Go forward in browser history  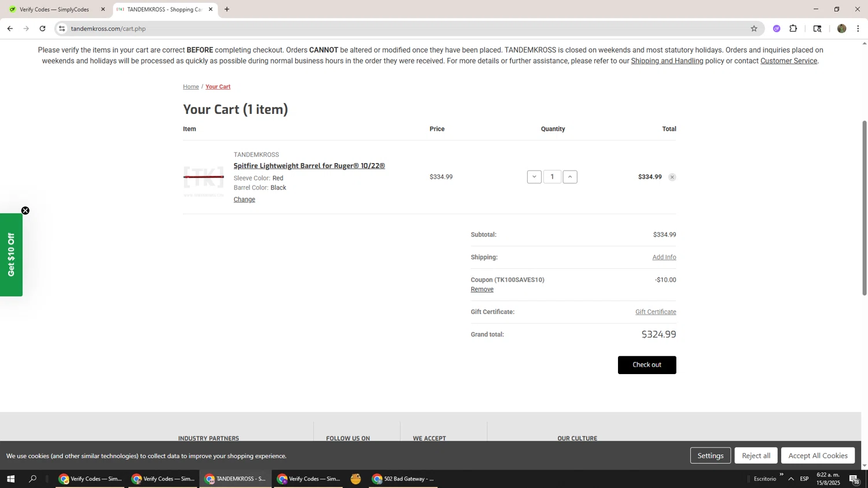click(x=26, y=28)
